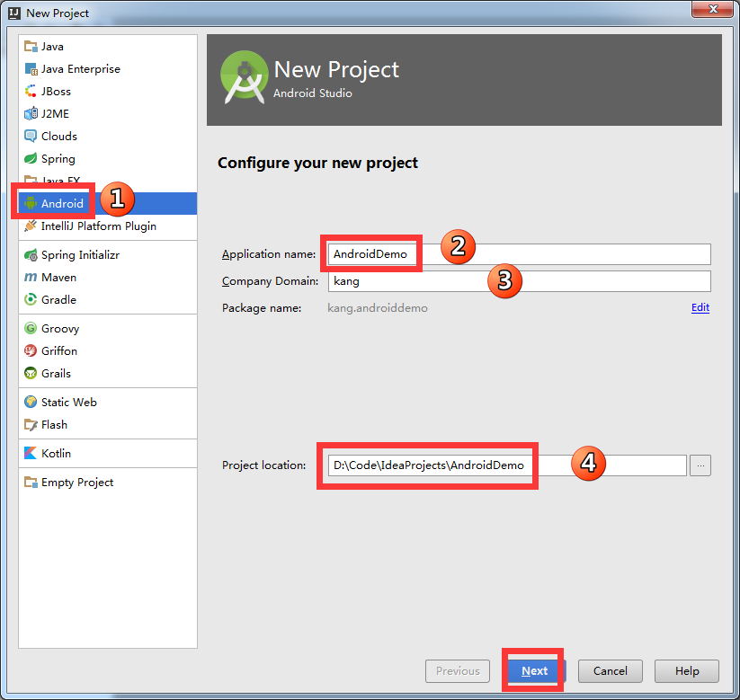Choose the J2ME project type
This screenshot has width=740, height=700.
click(108, 114)
